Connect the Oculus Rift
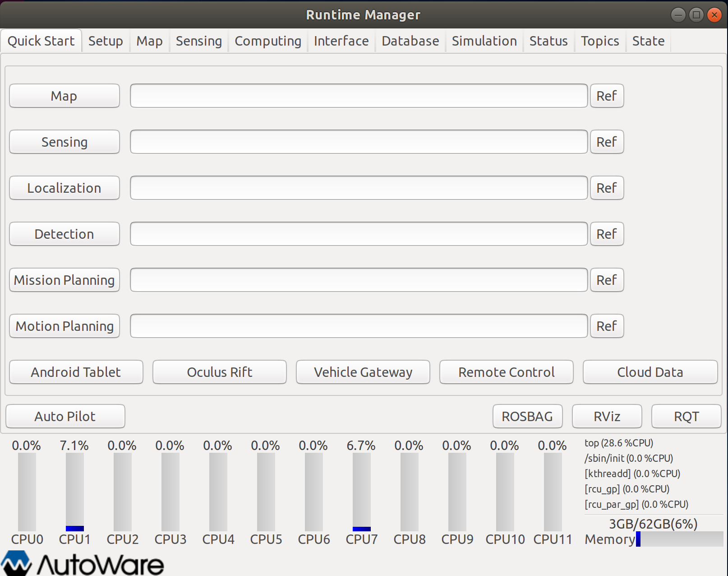The height and width of the screenshot is (576, 728). pos(219,372)
